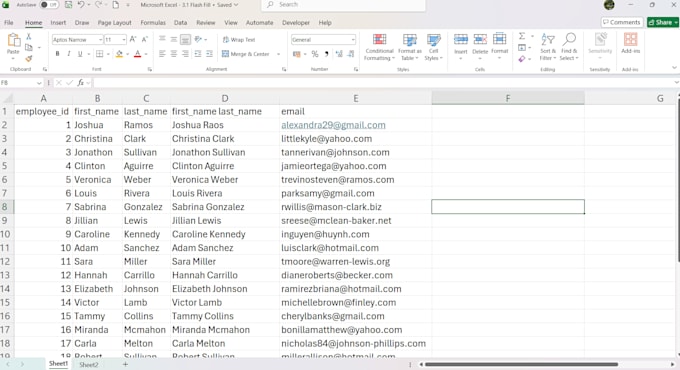
Task: Open Find & Select
Action: (x=569, y=47)
